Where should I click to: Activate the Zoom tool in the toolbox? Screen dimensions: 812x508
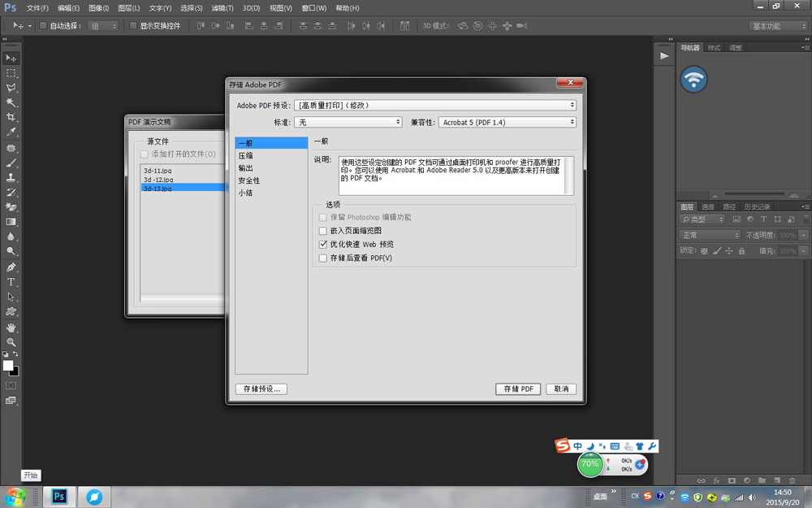point(11,342)
